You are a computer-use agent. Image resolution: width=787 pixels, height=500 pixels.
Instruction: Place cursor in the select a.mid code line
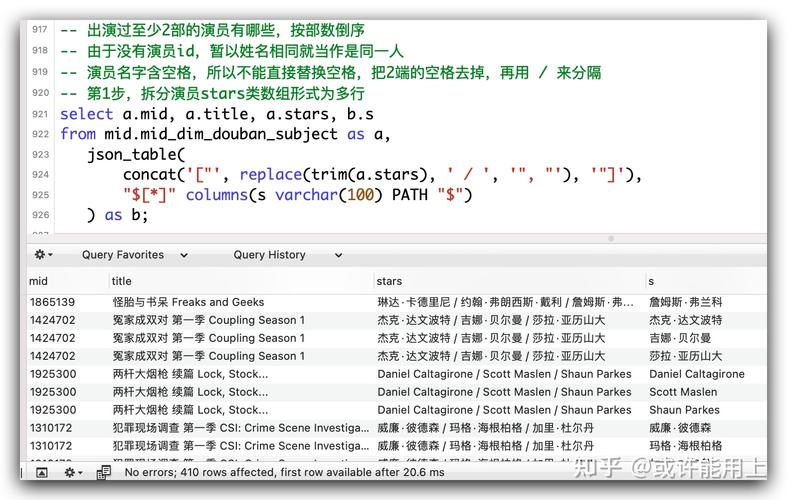pyautogui.click(x=217, y=114)
